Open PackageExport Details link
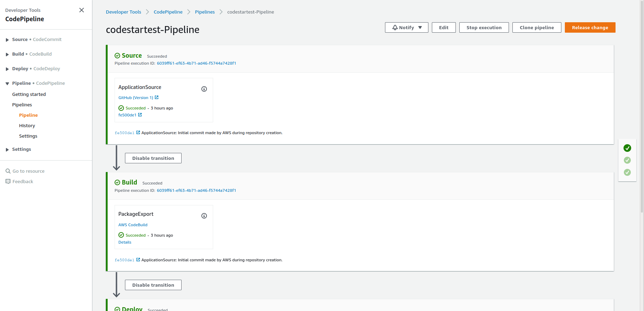This screenshot has height=311, width=644. (x=125, y=242)
